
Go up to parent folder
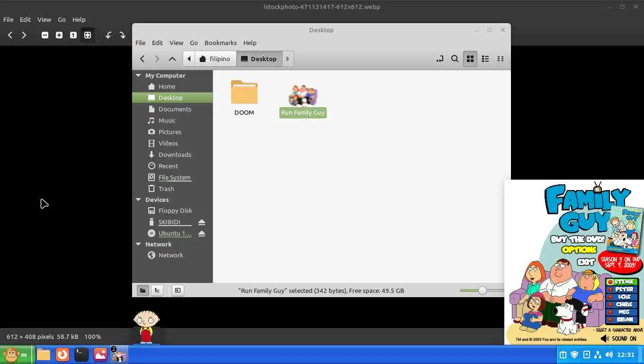point(172,59)
